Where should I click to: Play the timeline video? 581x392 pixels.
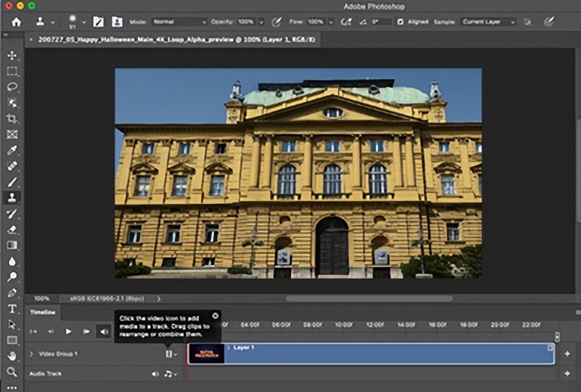pyautogui.click(x=68, y=331)
